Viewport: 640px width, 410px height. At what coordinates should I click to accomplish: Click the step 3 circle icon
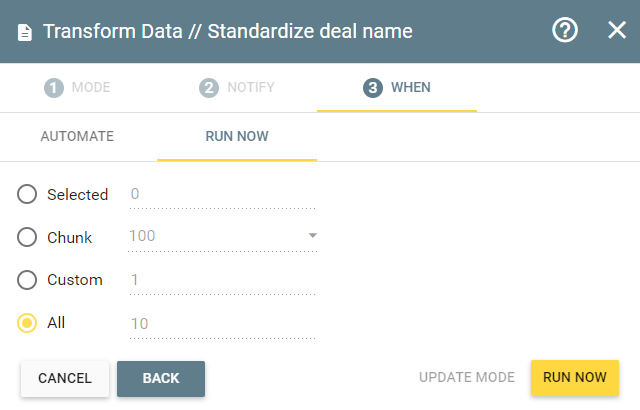[373, 88]
